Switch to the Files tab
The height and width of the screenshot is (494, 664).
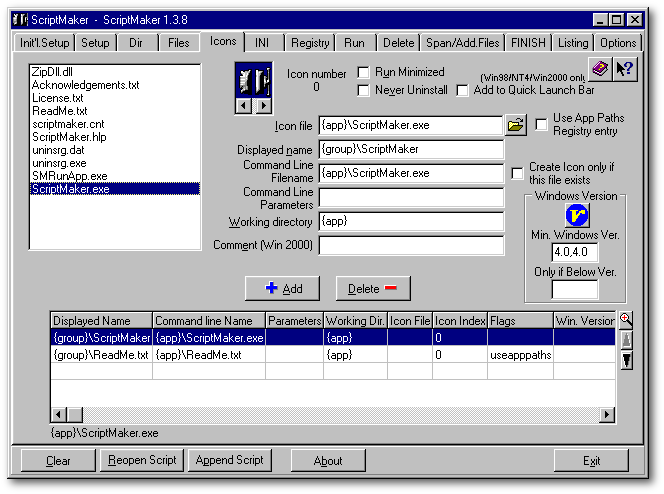178,43
